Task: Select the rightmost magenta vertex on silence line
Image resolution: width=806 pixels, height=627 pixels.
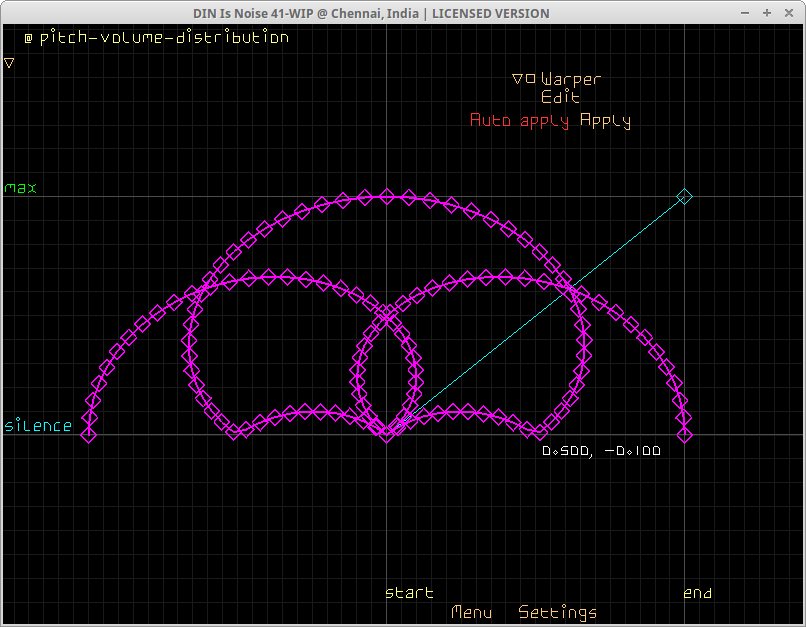Action: 685,434
